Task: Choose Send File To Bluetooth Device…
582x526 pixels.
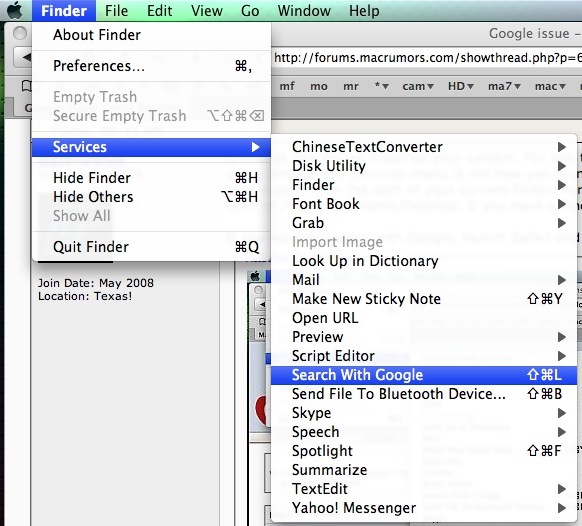Action: (x=424, y=394)
